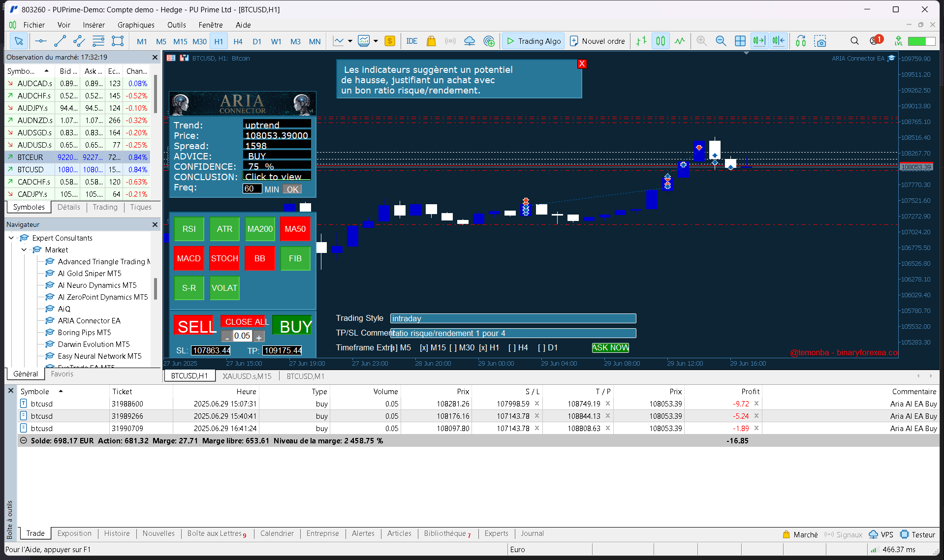Select the rectangle shapes tool
This screenshot has height=560, width=944.
pyautogui.click(x=118, y=41)
